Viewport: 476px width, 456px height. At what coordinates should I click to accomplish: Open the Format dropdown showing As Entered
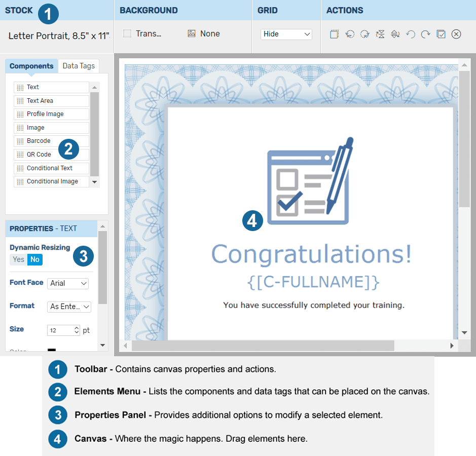coord(69,307)
